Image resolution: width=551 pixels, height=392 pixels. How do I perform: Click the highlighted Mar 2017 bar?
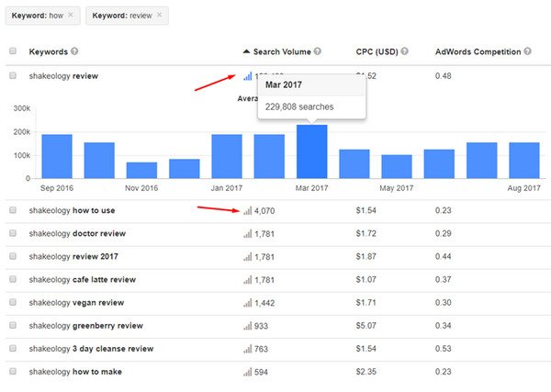click(311, 151)
